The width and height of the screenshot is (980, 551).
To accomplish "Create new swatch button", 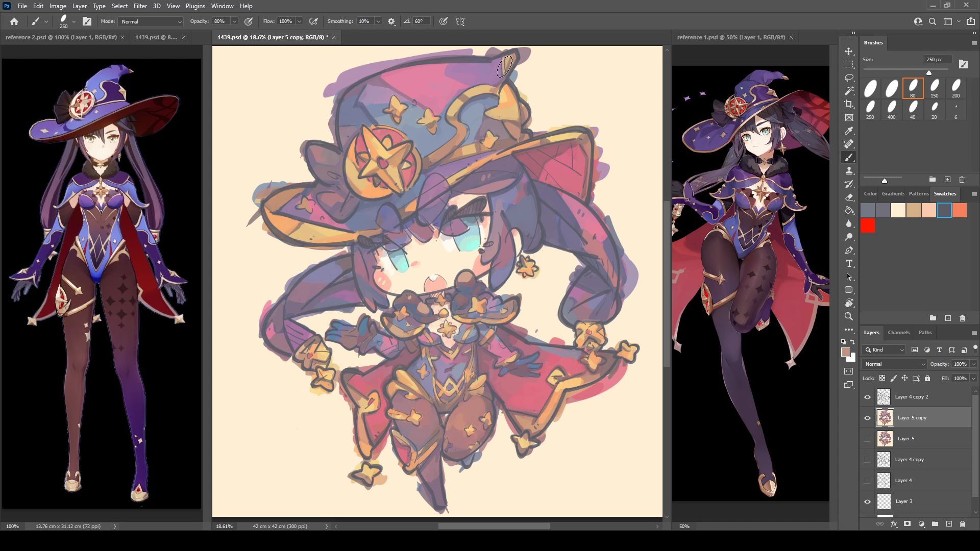I will tap(948, 318).
